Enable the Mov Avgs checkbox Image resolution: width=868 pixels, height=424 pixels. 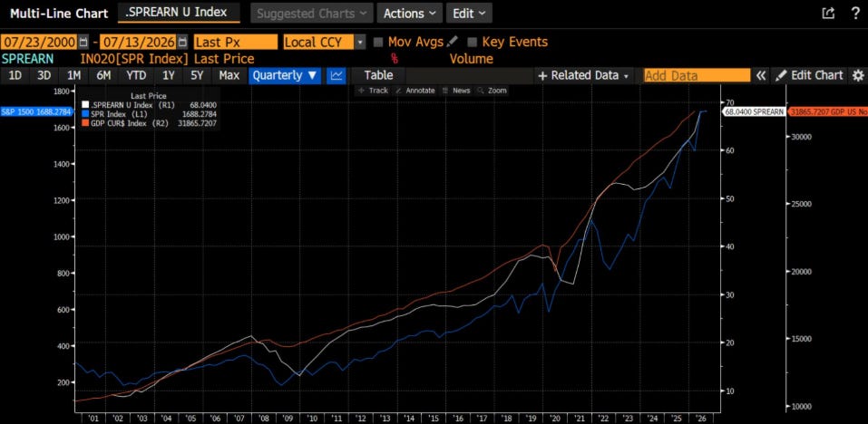[x=378, y=42]
